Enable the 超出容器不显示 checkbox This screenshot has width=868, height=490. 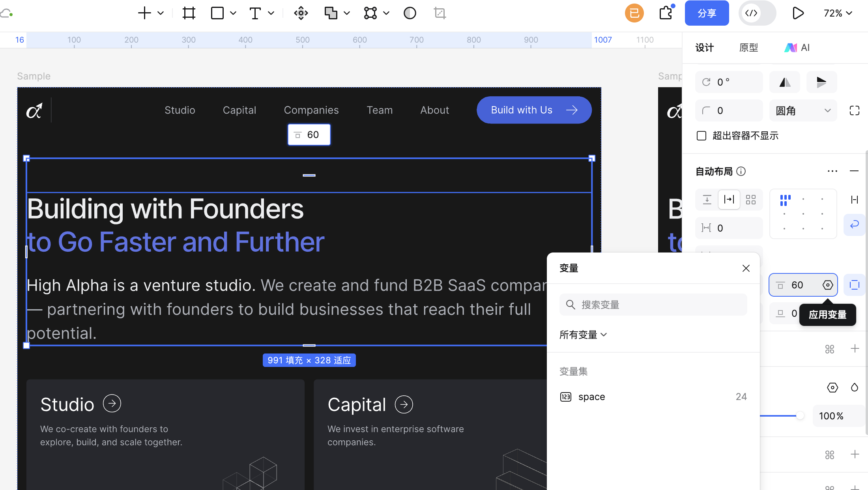pos(702,136)
